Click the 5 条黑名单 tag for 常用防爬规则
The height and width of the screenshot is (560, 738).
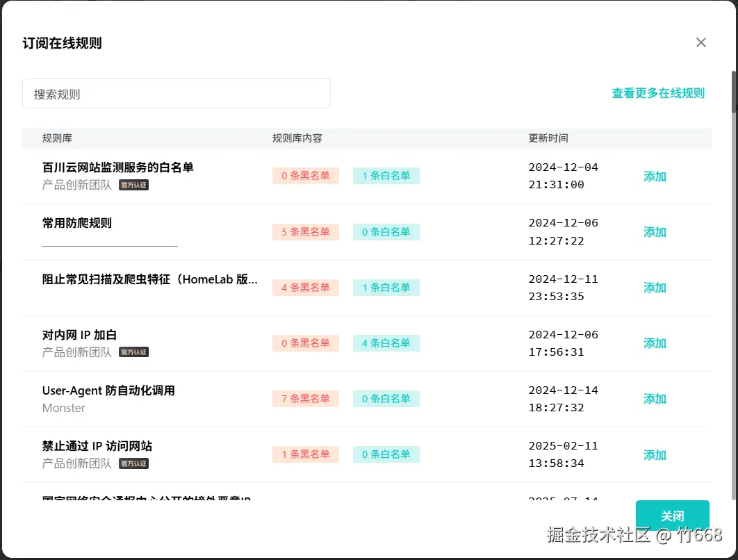click(x=306, y=231)
